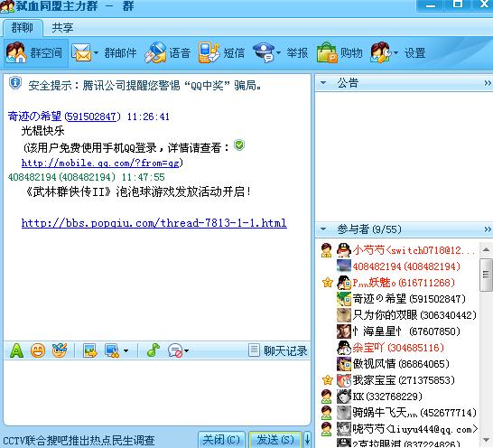Screen dimensions: 493x448
Task: Open the font style A icon
Action: tap(16, 350)
